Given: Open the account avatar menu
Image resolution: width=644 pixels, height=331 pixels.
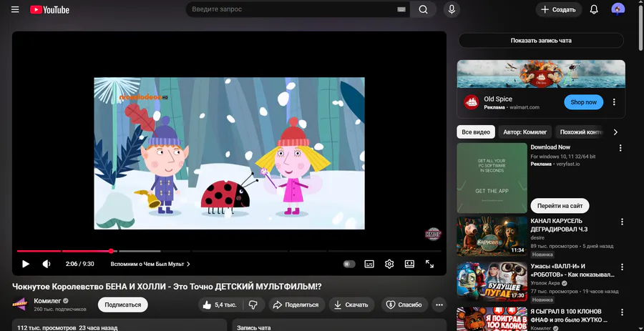Looking at the screenshot, I should coord(618,9).
